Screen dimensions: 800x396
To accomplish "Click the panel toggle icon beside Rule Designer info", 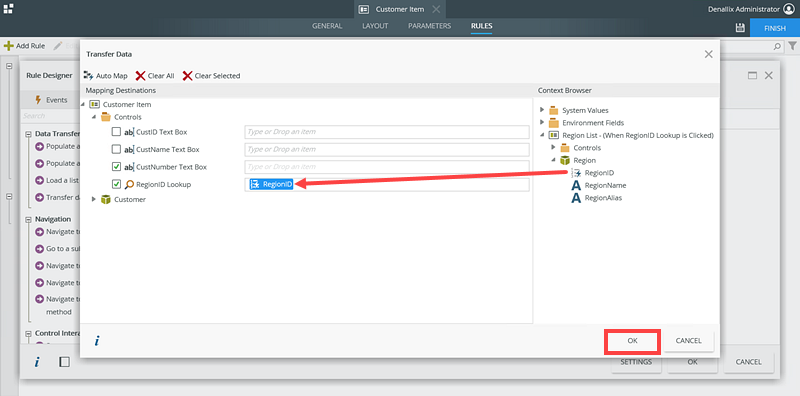I will [64, 362].
